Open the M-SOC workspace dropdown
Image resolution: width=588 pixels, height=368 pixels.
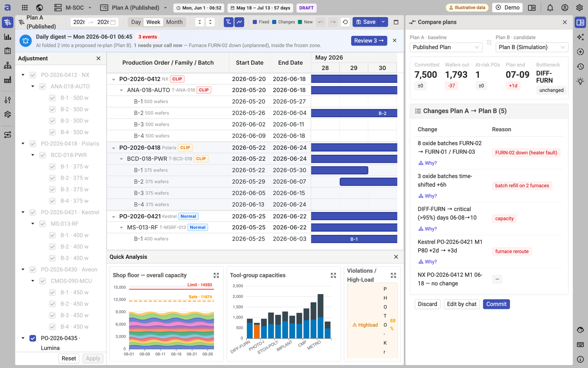[x=73, y=8]
